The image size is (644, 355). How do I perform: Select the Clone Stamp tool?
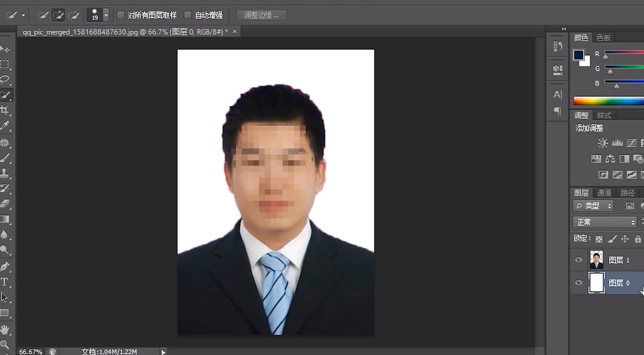[5, 173]
